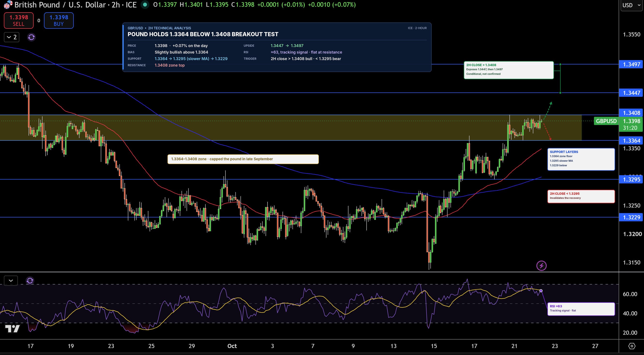Viewport: 644px width, 355px height.
Task: Click the 1.3398 BUY button
Action: (59, 21)
